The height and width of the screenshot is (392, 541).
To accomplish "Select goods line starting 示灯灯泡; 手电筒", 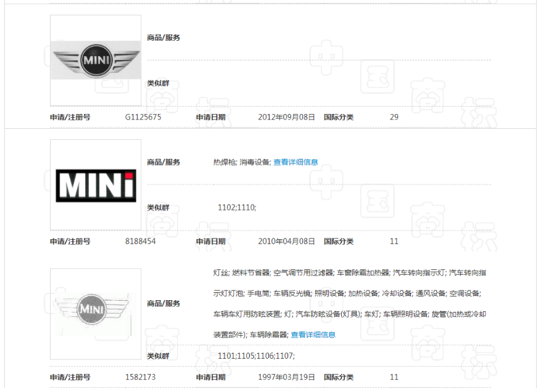I will [x=347, y=293].
